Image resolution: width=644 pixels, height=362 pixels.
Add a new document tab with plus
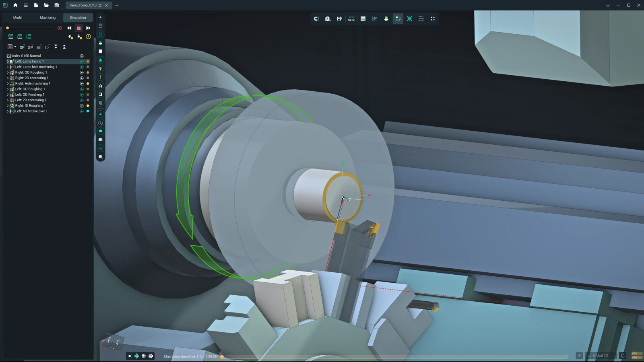click(117, 5)
